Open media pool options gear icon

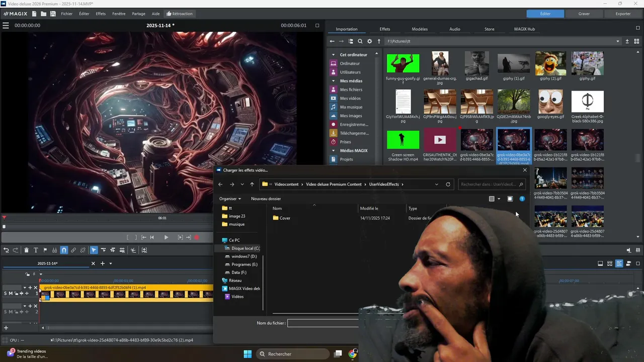(370, 41)
